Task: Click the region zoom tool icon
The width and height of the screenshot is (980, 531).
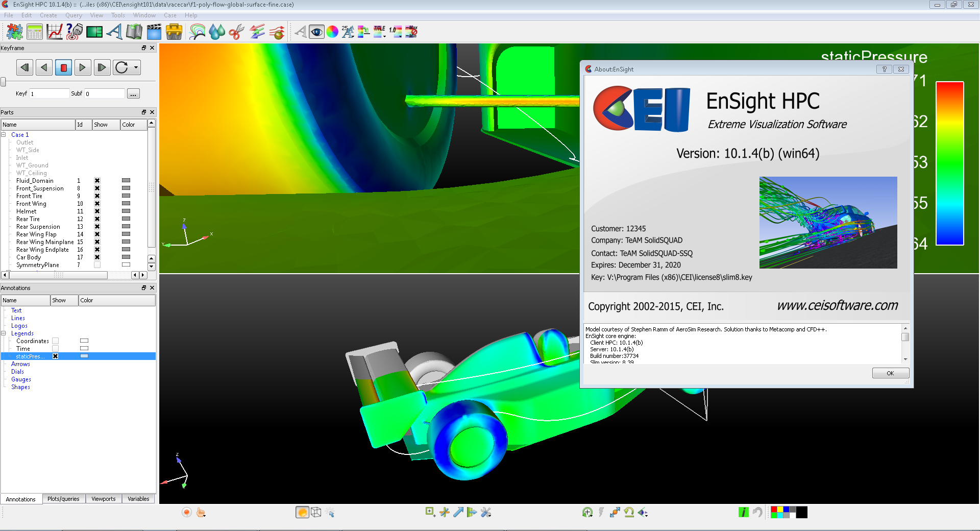Action: (430, 512)
